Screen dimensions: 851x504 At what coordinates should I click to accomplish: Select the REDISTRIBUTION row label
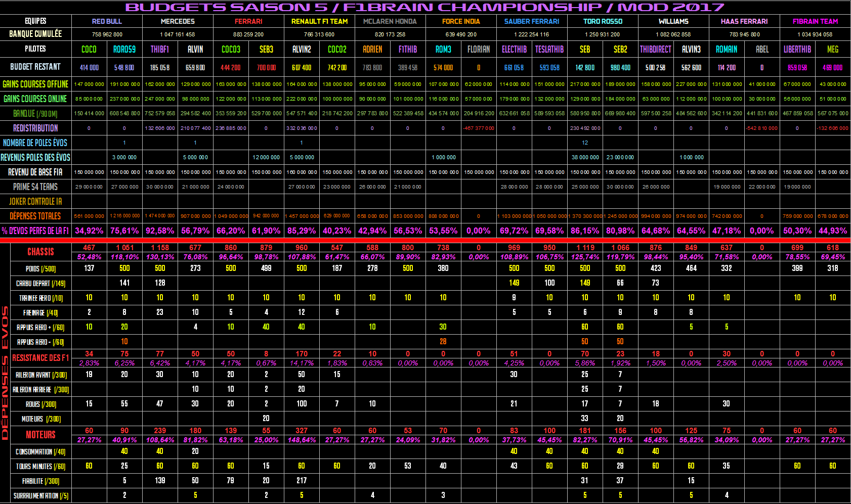[35, 128]
